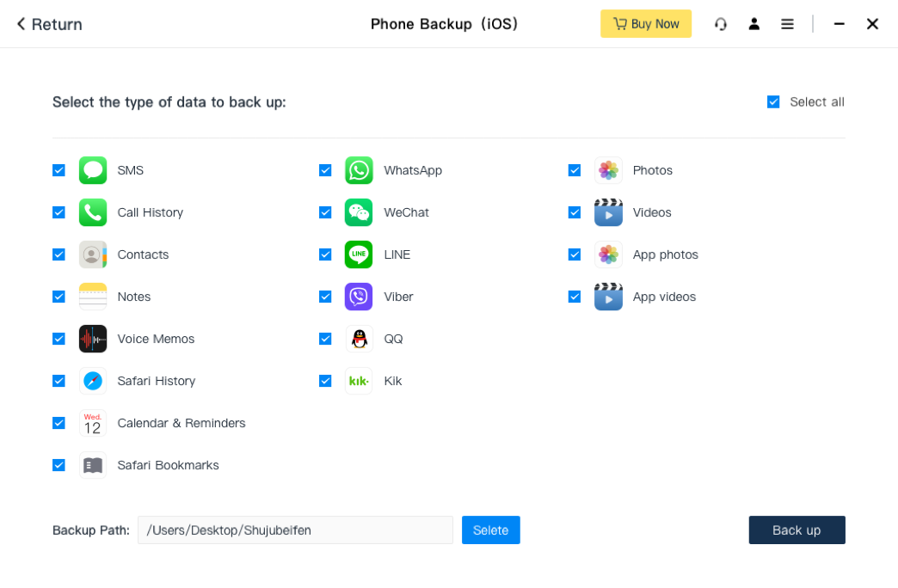898x588 pixels.
Task: Go back using Return
Action: pyautogui.click(x=49, y=24)
